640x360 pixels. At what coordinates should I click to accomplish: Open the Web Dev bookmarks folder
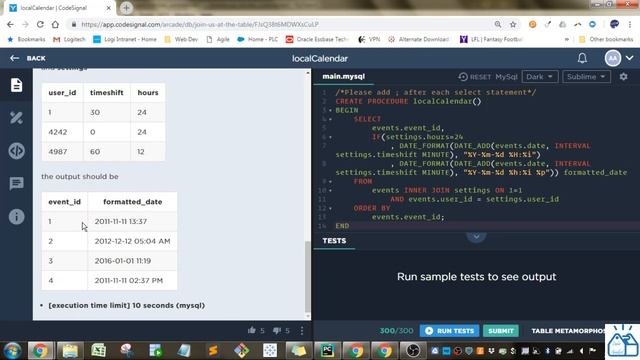pos(181,39)
